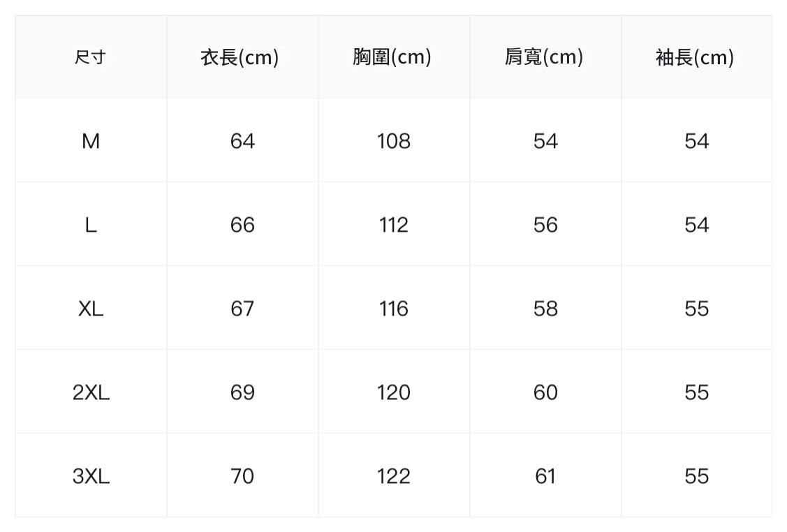This screenshot has width=787, height=532.
Task: Click shoulder width value 58 cell
Action: (545, 309)
